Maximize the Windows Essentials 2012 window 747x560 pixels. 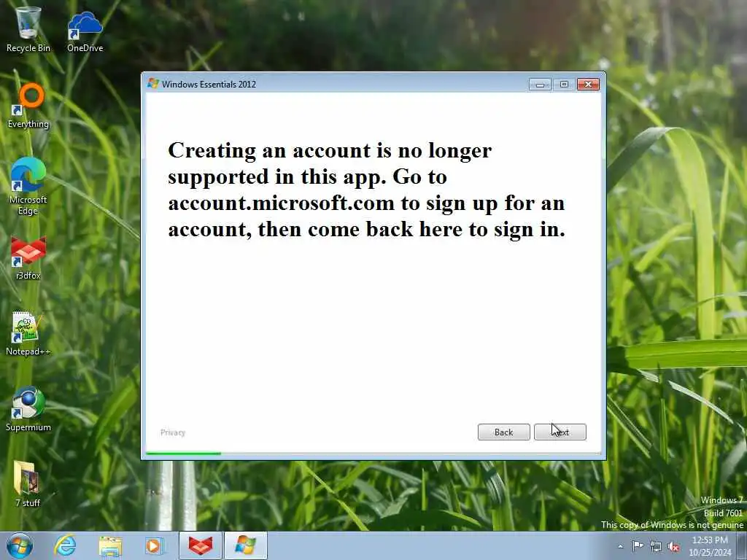click(564, 85)
